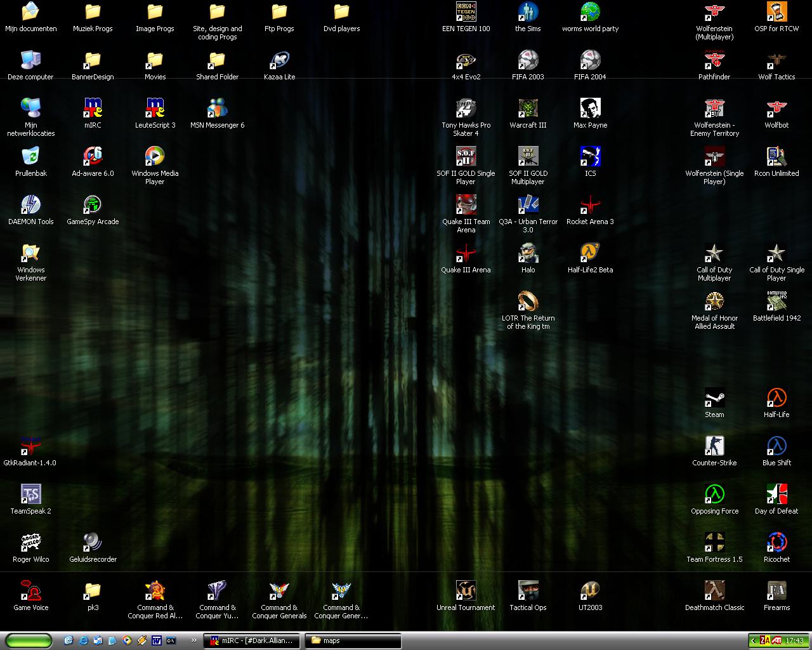The width and height of the screenshot is (812, 650).
Task: Open Rcon Unlimited shortcut
Action: [x=776, y=156]
